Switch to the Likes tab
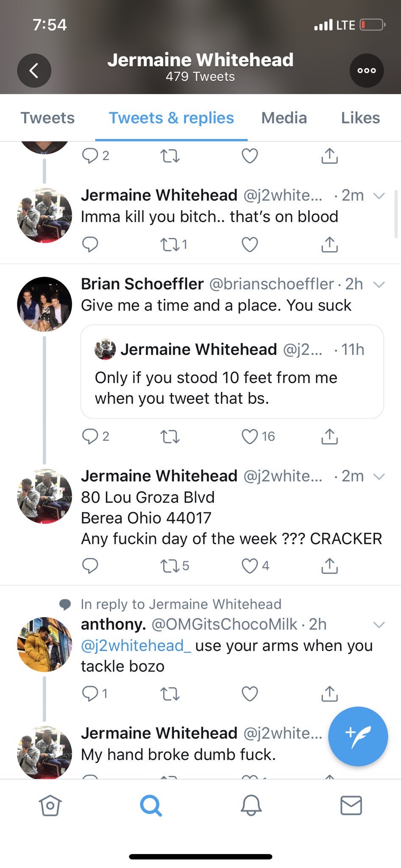401x868 pixels. pos(360,118)
